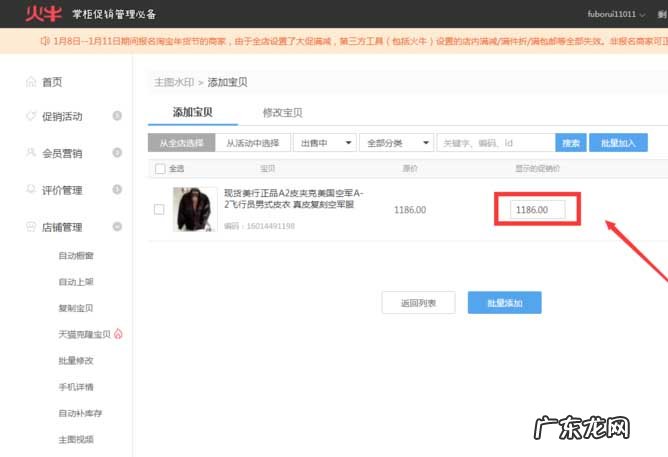Collapse the 店铺管理 section arrow
Image resolution: width=668 pixels, height=457 pixels.
[117, 227]
